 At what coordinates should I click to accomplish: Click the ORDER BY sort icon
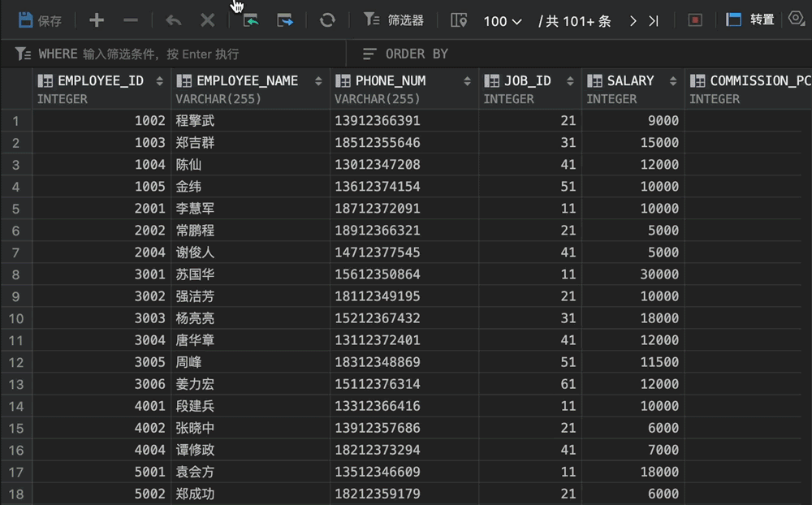369,54
